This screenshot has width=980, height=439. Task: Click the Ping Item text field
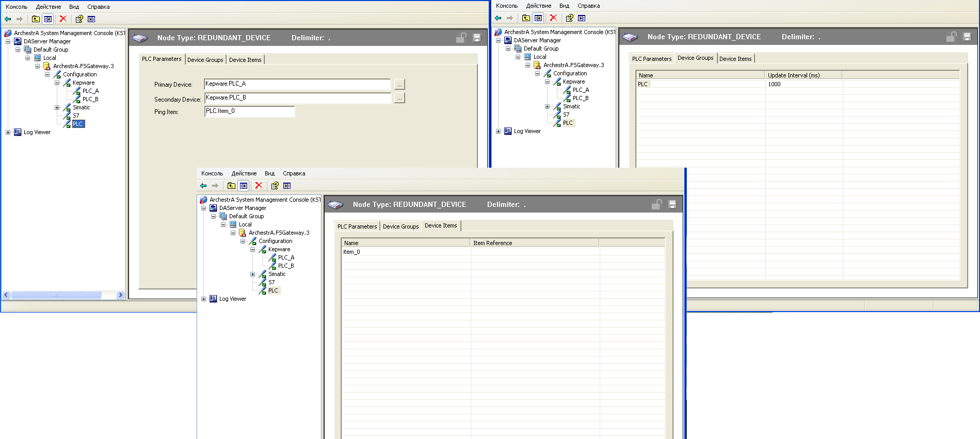(249, 111)
